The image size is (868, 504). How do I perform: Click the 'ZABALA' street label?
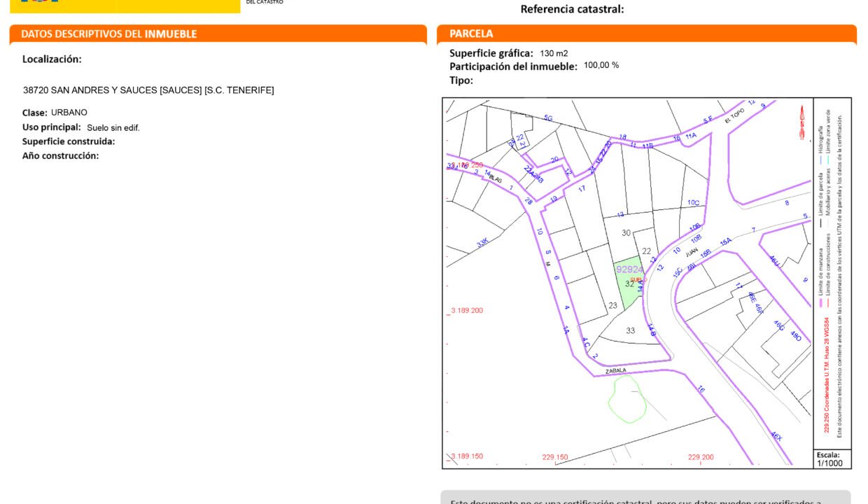pos(615,371)
